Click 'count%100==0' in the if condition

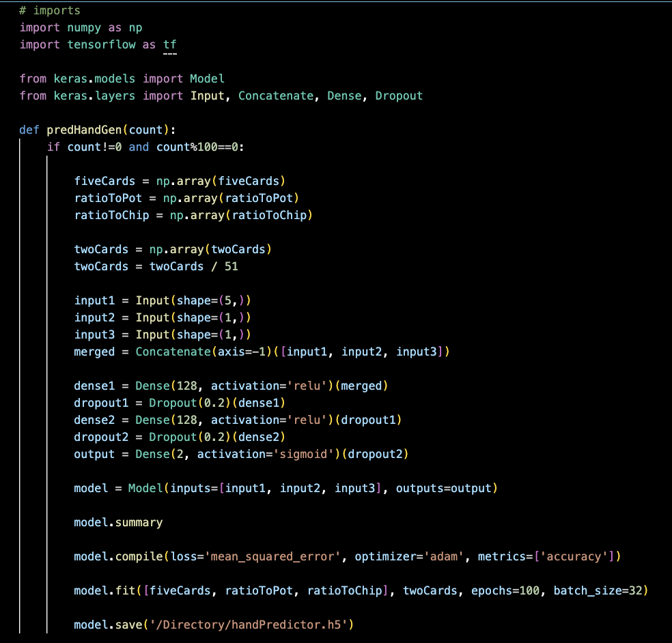coord(197,147)
